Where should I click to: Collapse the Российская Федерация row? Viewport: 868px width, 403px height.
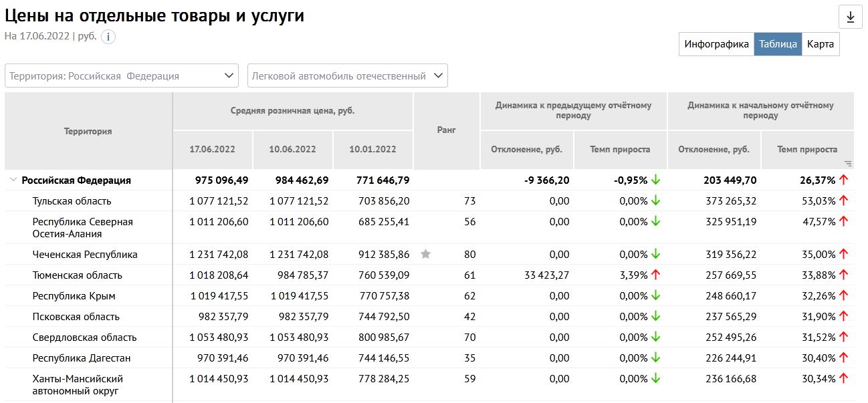(x=13, y=180)
